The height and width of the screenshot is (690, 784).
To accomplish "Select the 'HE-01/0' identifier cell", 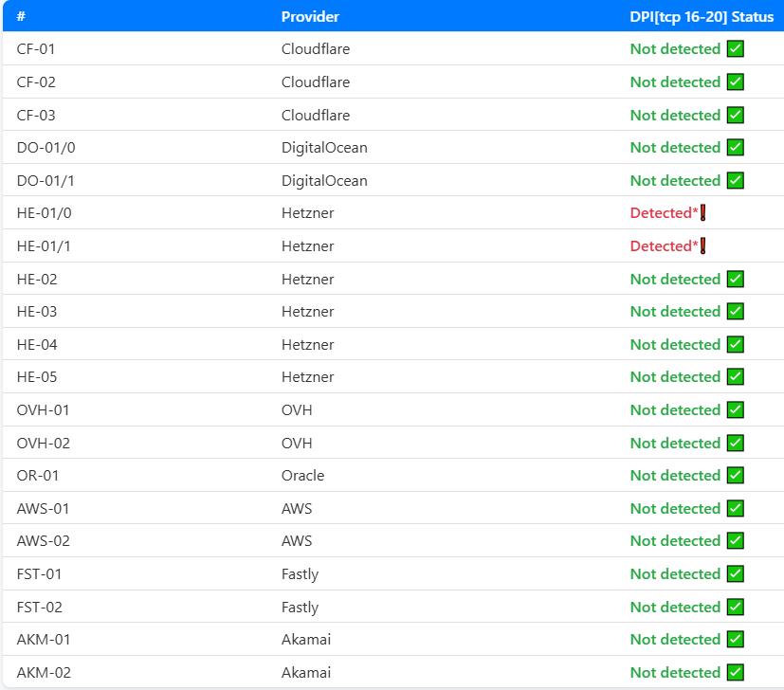I will (44, 213).
